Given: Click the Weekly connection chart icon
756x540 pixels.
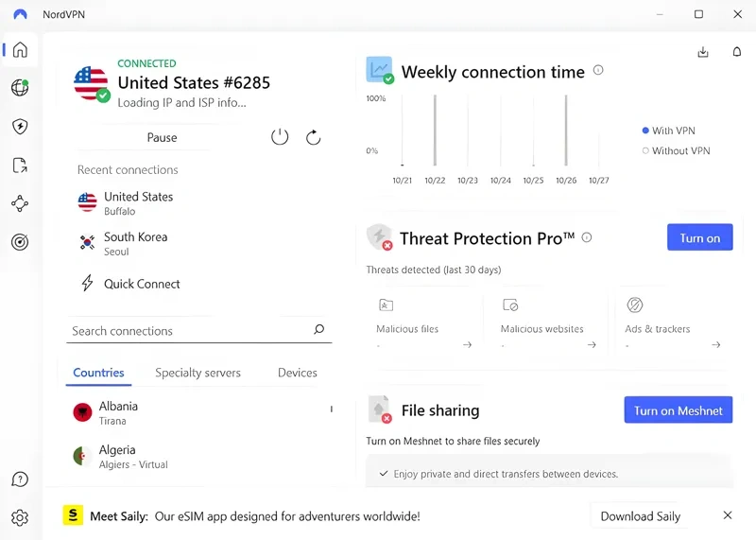Looking at the screenshot, I should pos(380,70).
